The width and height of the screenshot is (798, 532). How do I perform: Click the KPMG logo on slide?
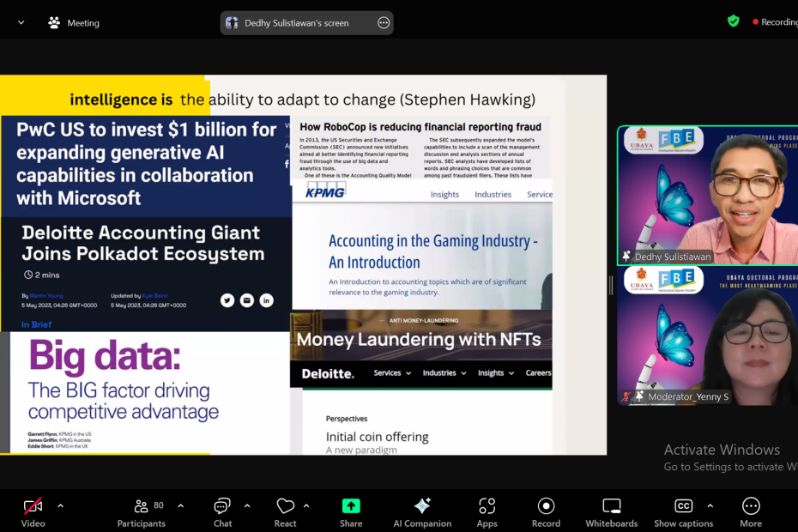[x=325, y=191]
